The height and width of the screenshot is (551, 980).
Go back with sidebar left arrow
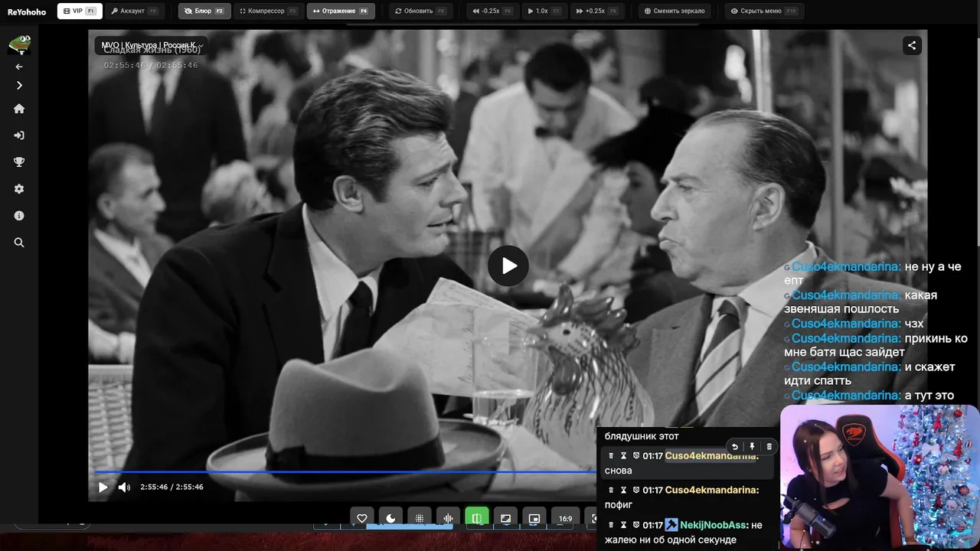[x=19, y=67]
